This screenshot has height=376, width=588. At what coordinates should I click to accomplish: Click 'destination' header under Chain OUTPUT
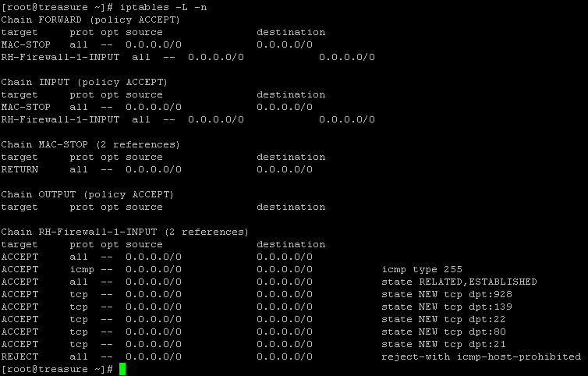291,208
